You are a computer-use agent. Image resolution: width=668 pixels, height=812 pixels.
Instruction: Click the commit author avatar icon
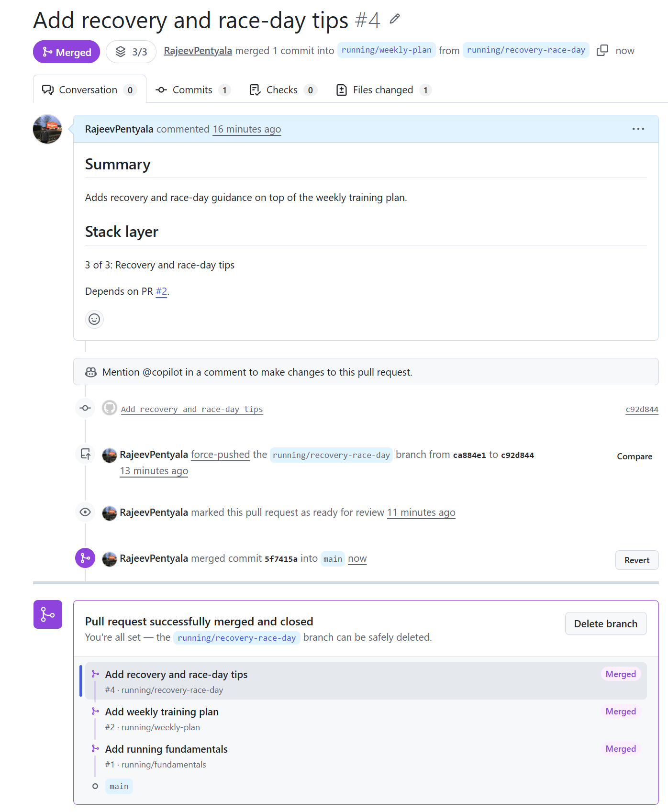point(110,408)
